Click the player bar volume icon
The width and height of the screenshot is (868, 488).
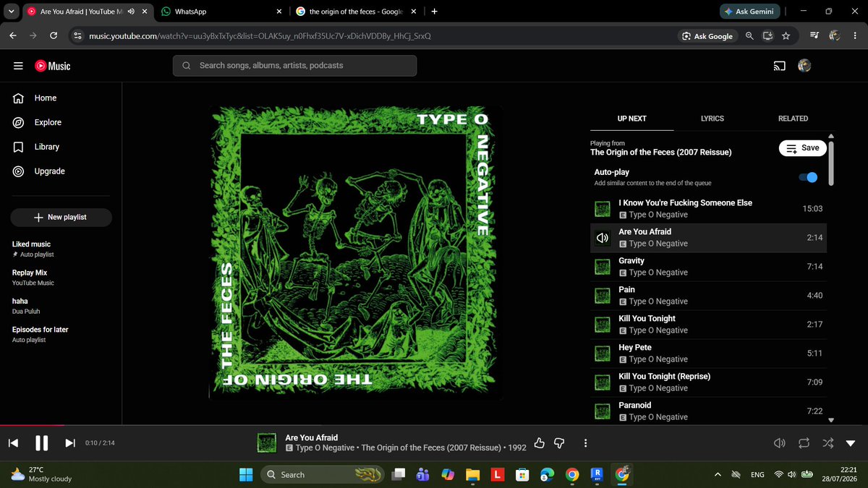780,443
